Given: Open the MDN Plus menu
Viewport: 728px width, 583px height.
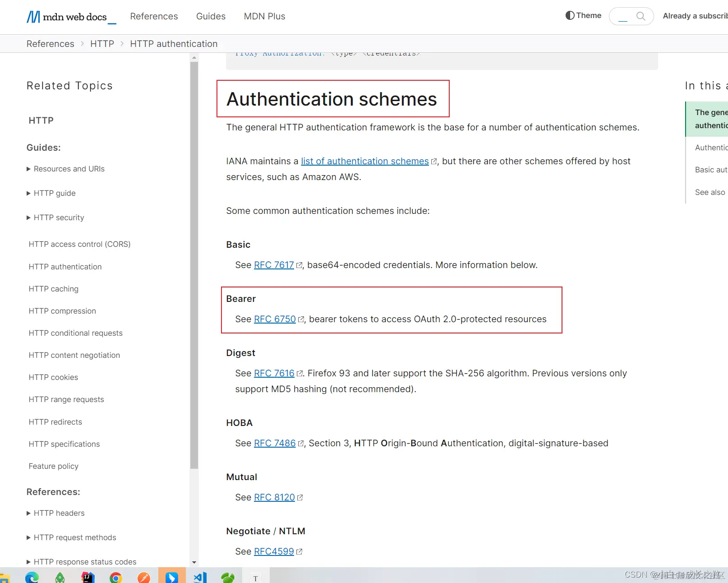Looking at the screenshot, I should 264,16.
